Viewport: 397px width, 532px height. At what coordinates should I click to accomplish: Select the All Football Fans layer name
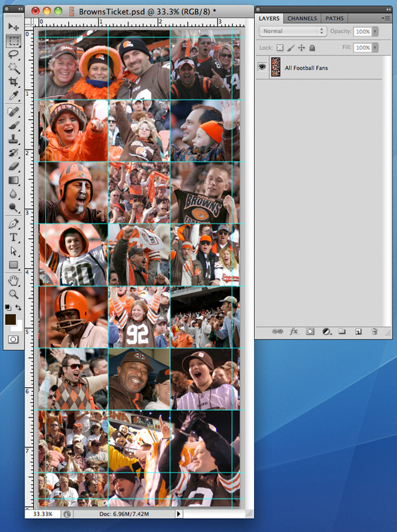[306, 68]
